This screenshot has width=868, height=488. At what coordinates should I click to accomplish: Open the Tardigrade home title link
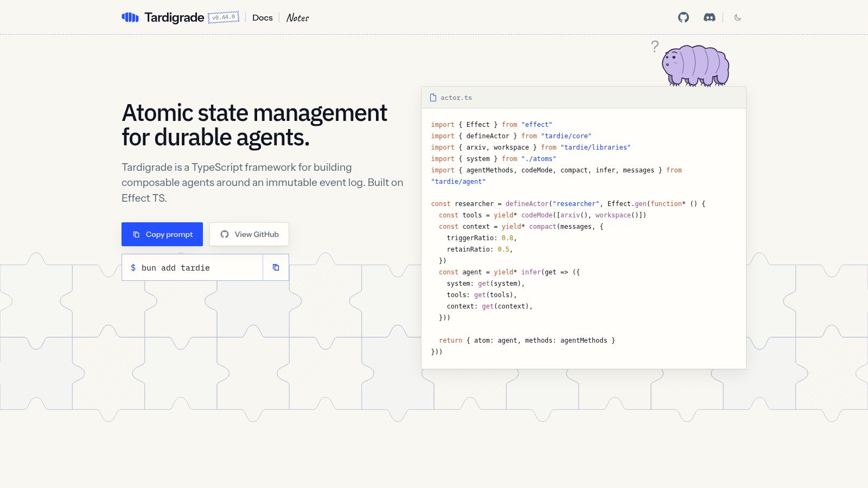[x=174, y=17]
